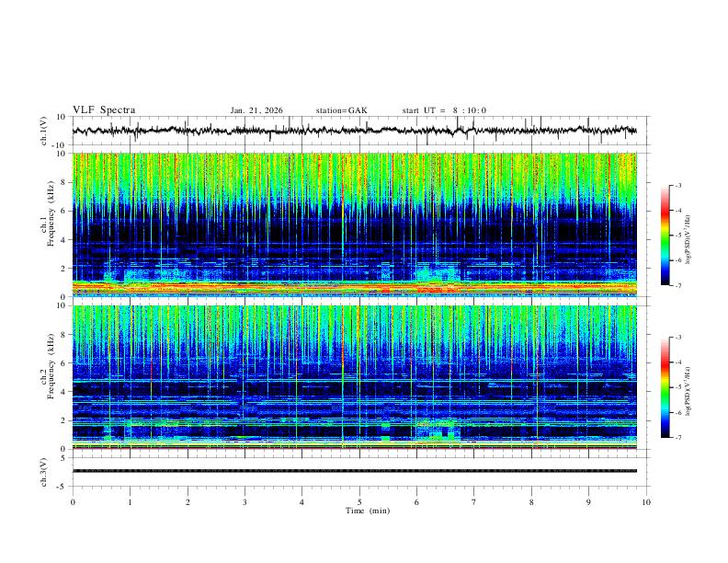Click the '4' kHz tick on ch.2 frequency axis

click(x=63, y=392)
